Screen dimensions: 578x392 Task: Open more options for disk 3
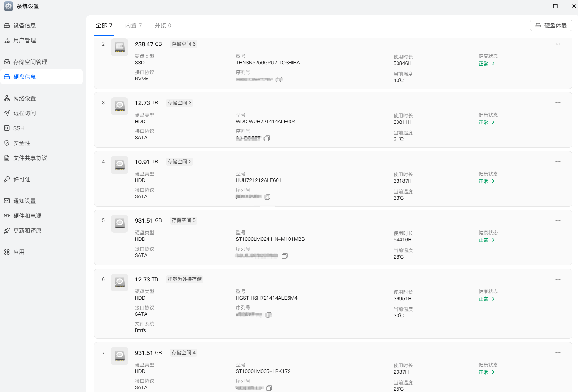558,103
